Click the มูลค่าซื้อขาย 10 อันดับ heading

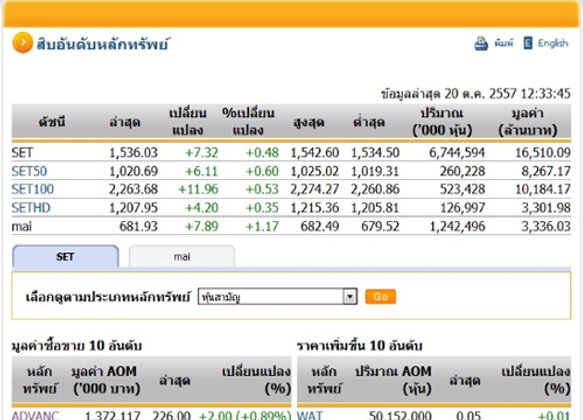point(77,346)
